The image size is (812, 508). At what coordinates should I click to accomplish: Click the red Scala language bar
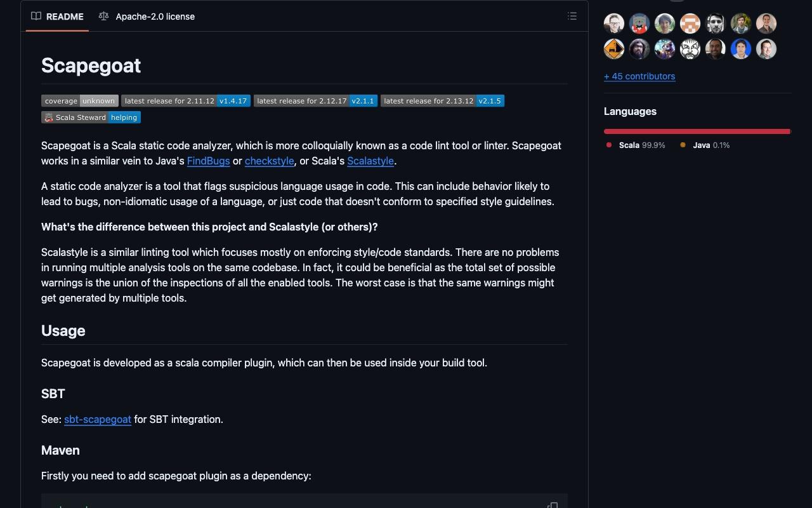click(x=697, y=131)
